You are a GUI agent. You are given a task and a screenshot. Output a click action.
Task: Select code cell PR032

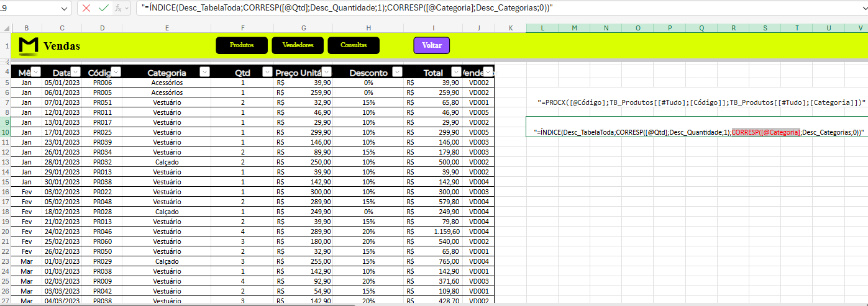point(102,162)
